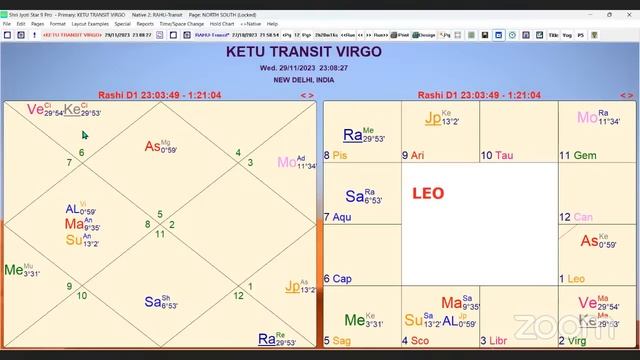Image resolution: width=640 pixels, height=360 pixels.
Task: Click the green grid icon in toolbar
Action: click(471, 35)
